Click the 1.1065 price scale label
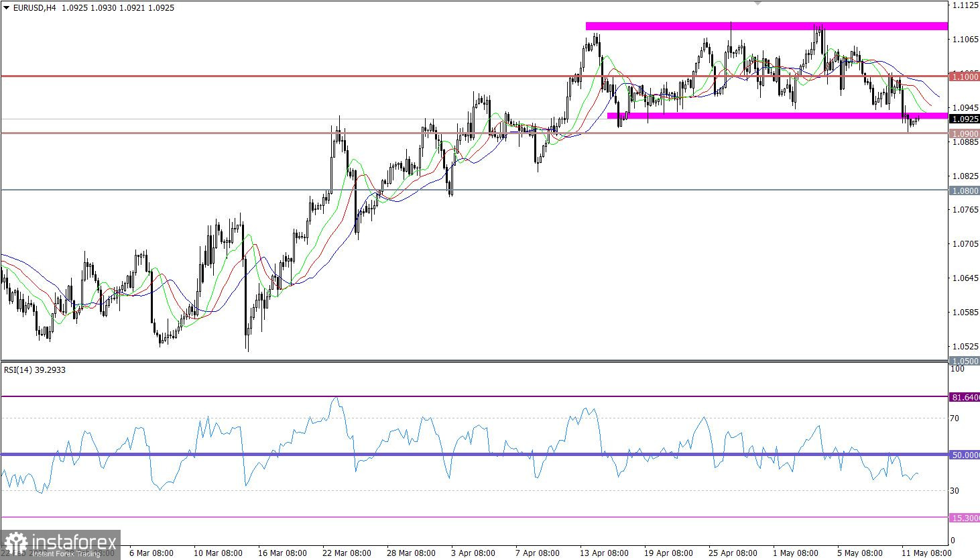This screenshot has height=560, width=980. pos(965,39)
